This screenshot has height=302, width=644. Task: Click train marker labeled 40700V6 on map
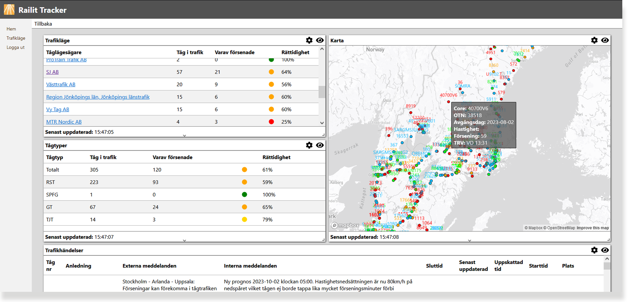449,101
